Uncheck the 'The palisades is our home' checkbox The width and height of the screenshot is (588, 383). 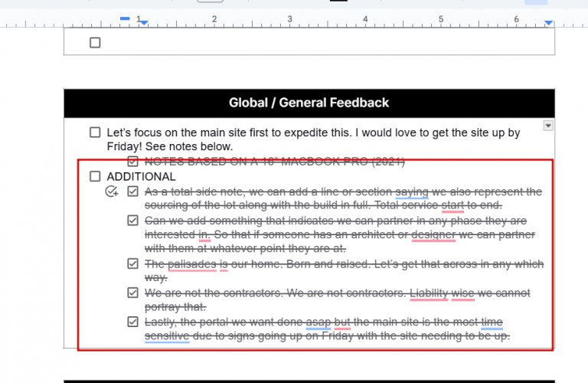pyautogui.click(x=132, y=264)
